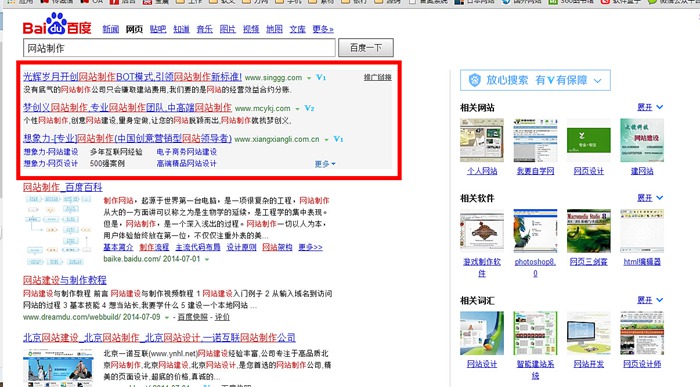Screen dimensions: 700x387
Task: Click the 推广链接 label
Action: [377, 77]
